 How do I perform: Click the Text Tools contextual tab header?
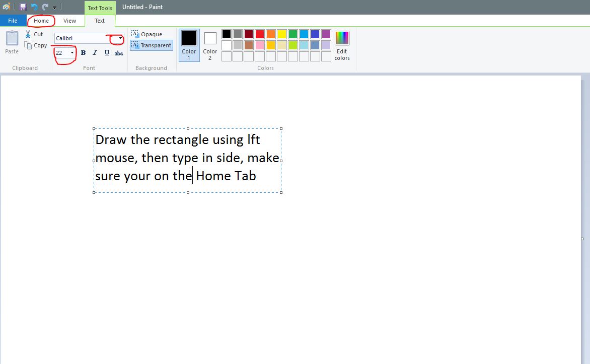[x=100, y=8]
